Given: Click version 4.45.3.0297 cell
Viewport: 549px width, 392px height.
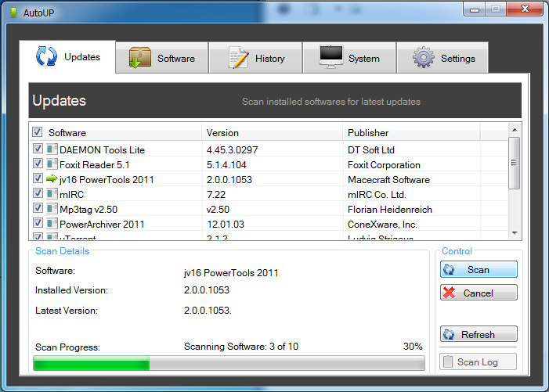Looking at the screenshot, I should [x=232, y=150].
